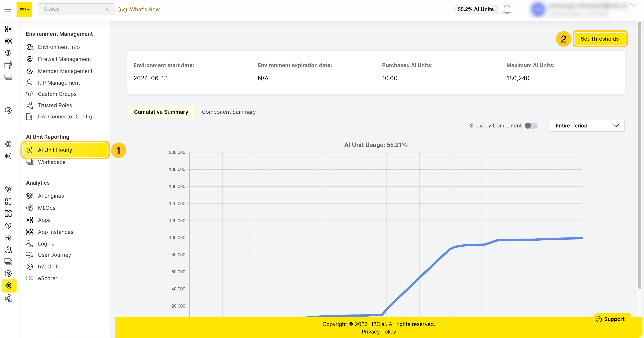
Task: Click the AI Unit Usage: 55.21% title
Action: [x=376, y=145]
